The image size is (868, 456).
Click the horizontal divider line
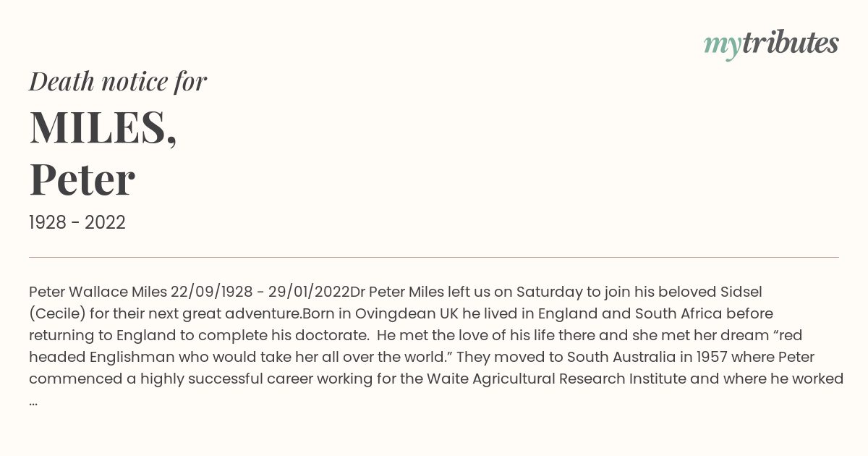[434, 257]
